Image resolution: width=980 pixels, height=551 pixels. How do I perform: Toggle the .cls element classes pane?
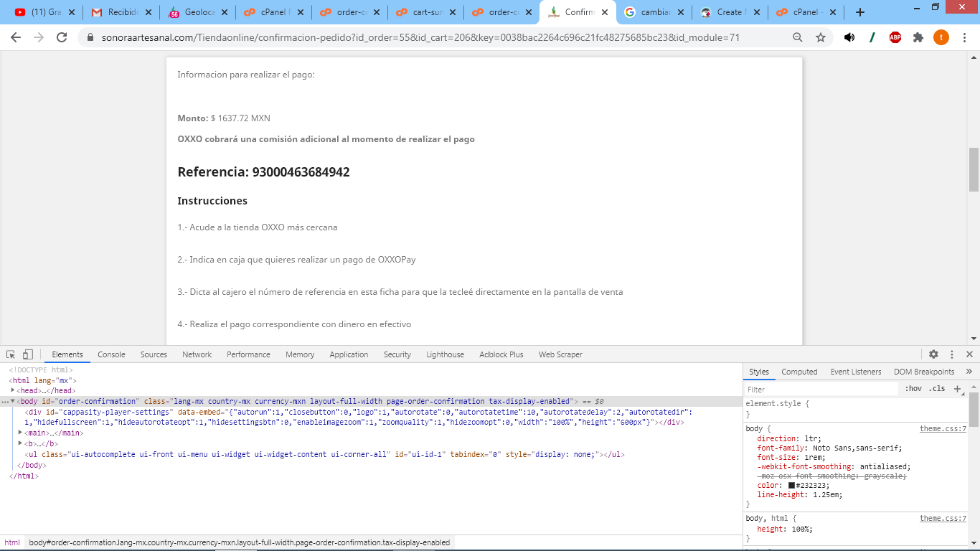click(937, 389)
